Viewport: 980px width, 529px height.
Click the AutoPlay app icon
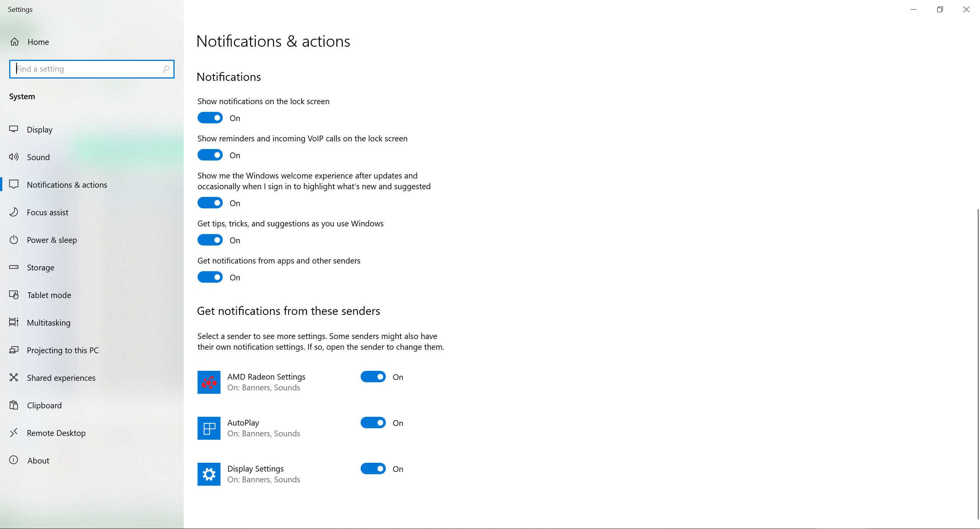209,427
